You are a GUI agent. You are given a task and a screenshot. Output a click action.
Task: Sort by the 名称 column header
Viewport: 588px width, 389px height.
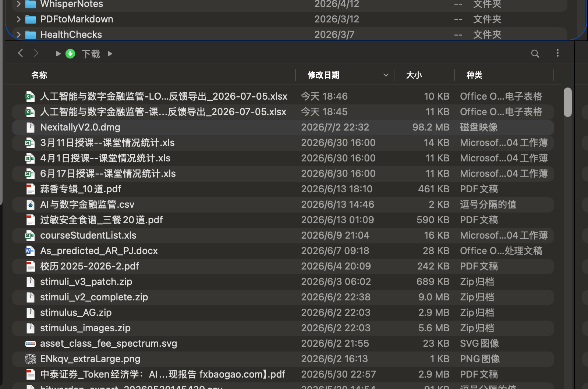39,75
